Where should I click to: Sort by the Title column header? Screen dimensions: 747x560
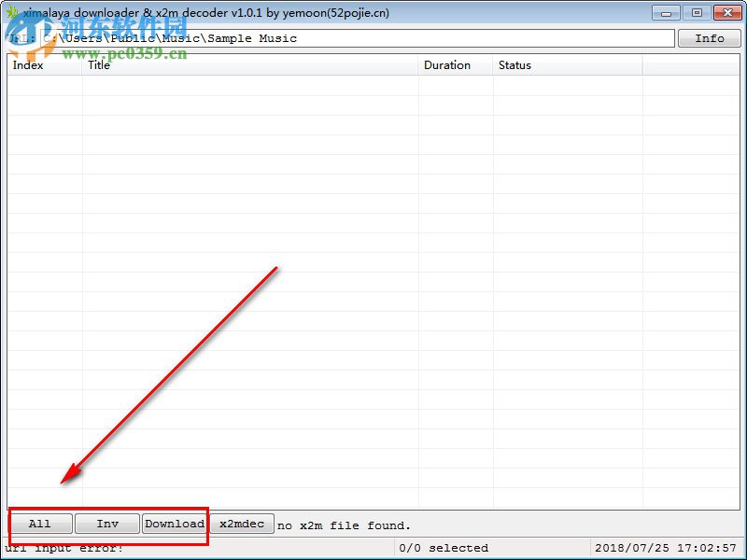pyautogui.click(x=250, y=65)
